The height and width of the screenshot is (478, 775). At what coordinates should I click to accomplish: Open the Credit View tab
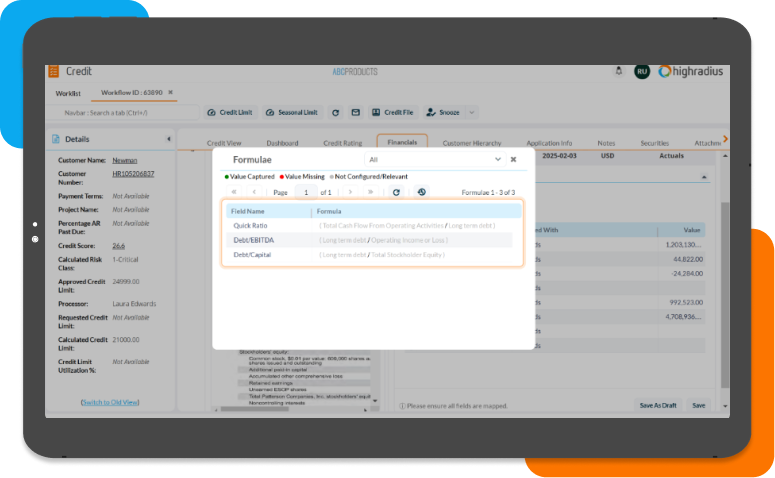(224, 143)
